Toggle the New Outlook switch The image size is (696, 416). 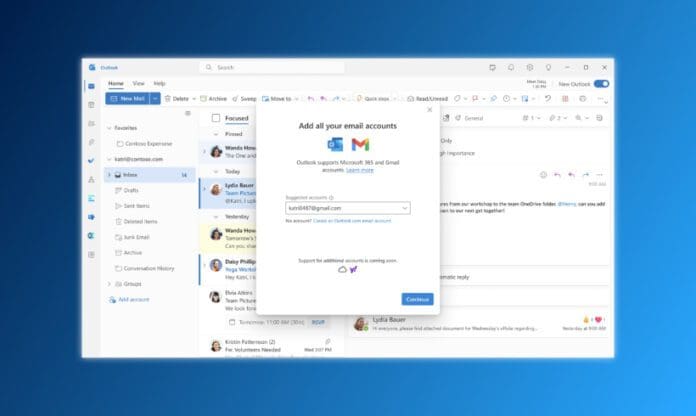tap(601, 84)
